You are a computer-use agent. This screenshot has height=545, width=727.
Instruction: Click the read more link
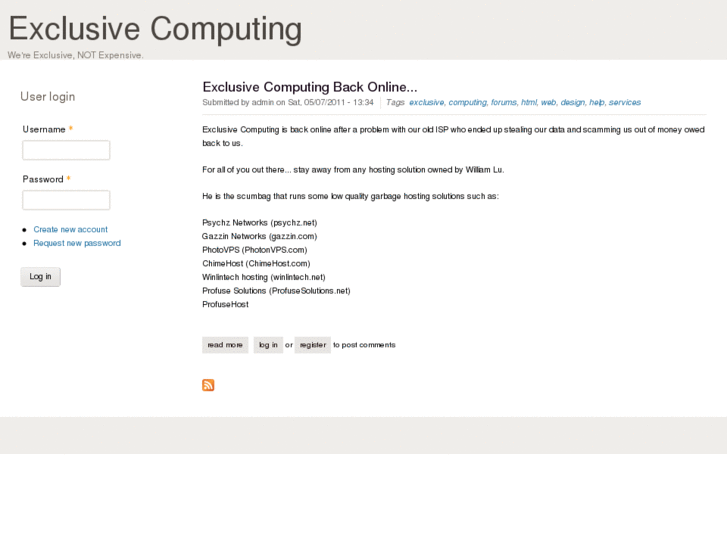click(225, 345)
